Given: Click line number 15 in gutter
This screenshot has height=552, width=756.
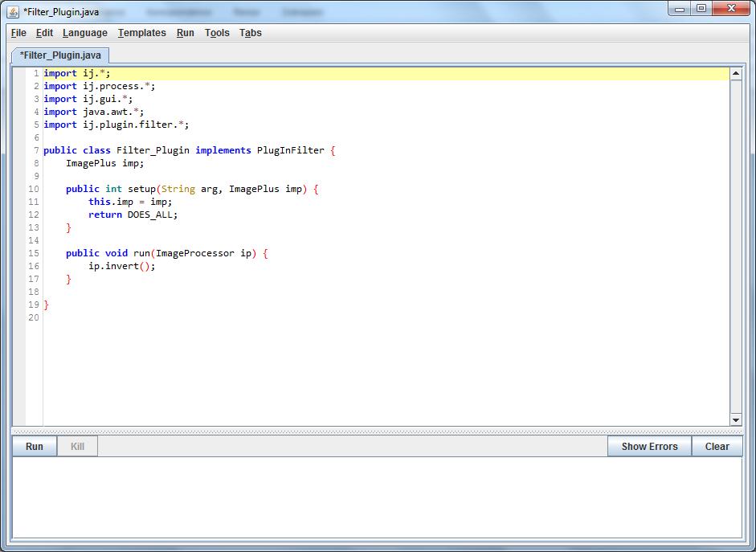Looking at the screenshot, I should tap(33, 253).
